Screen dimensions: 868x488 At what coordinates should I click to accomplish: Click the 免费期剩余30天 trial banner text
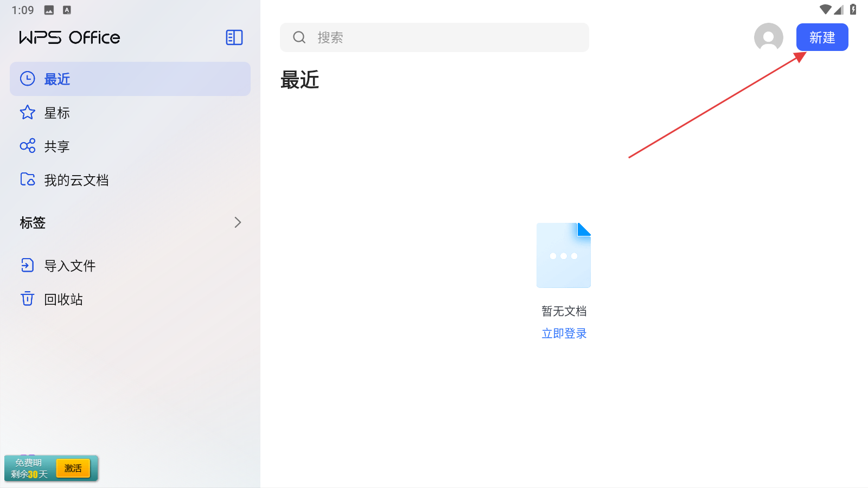(x=29, y=468)
